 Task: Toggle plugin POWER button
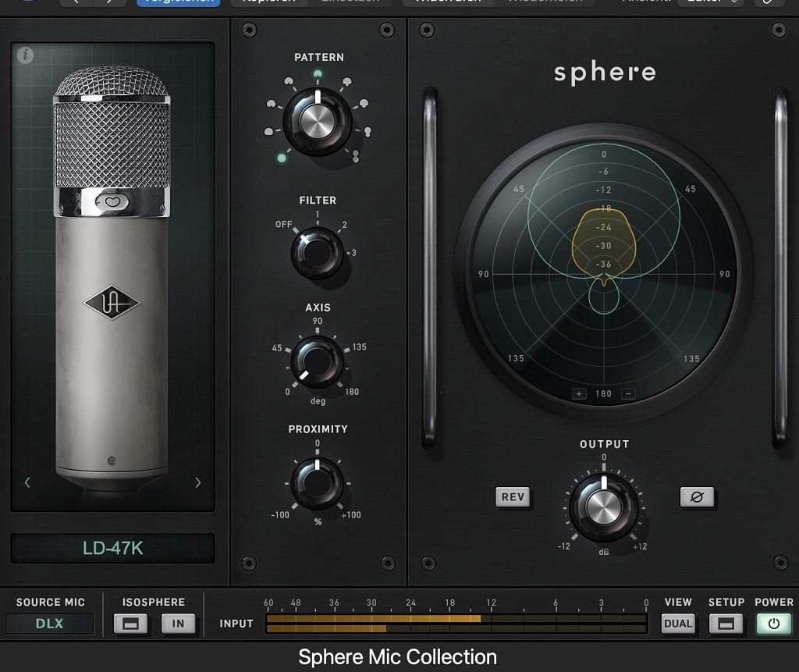[773, 623]
